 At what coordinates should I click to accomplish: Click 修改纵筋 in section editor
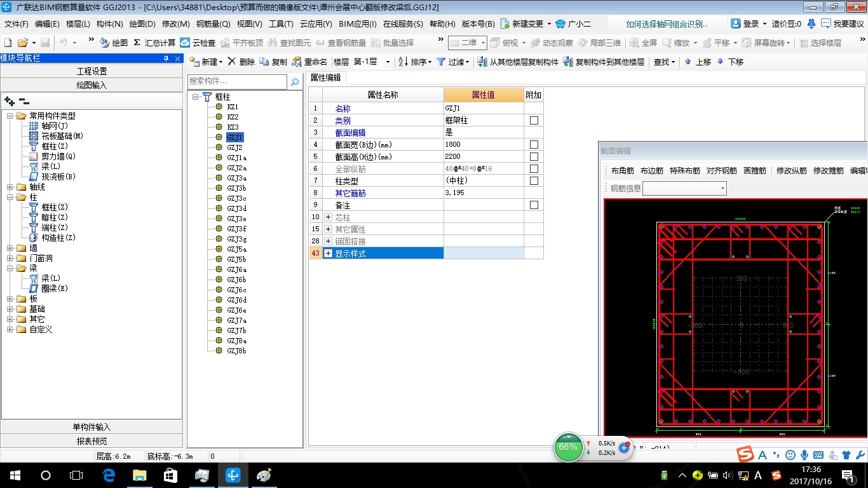[792, 171]
